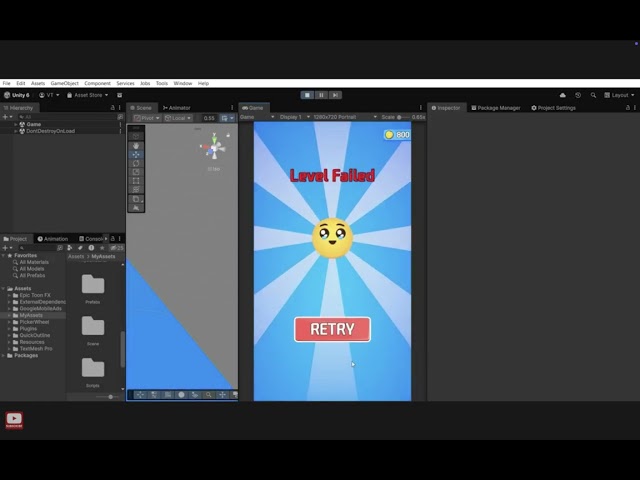Click search-by-label tag icon in Project

80,248
